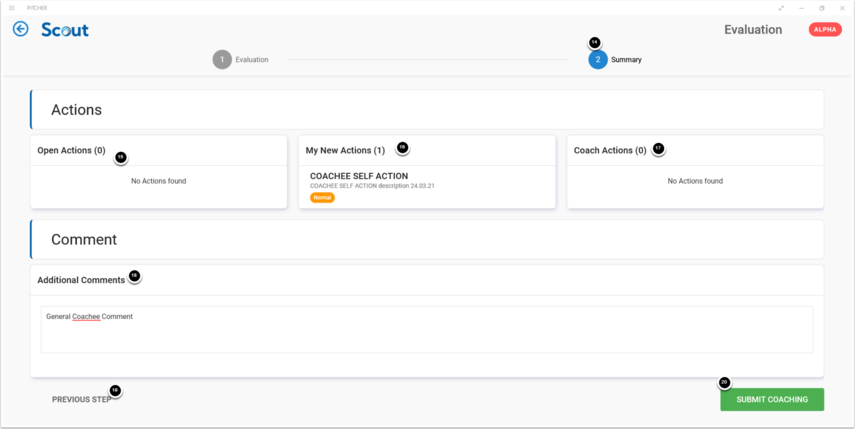The height and width of the screenshot is (429, 855).
Task: Click the Evaluation step label
Action: [252, 60]
